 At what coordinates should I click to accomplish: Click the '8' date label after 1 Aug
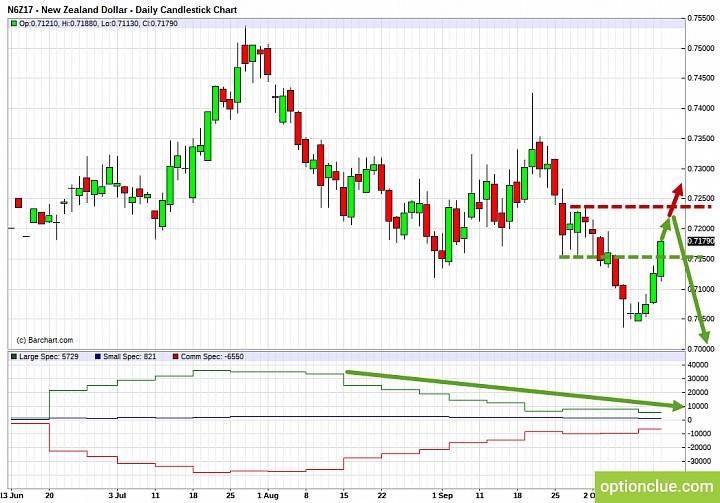306,496
